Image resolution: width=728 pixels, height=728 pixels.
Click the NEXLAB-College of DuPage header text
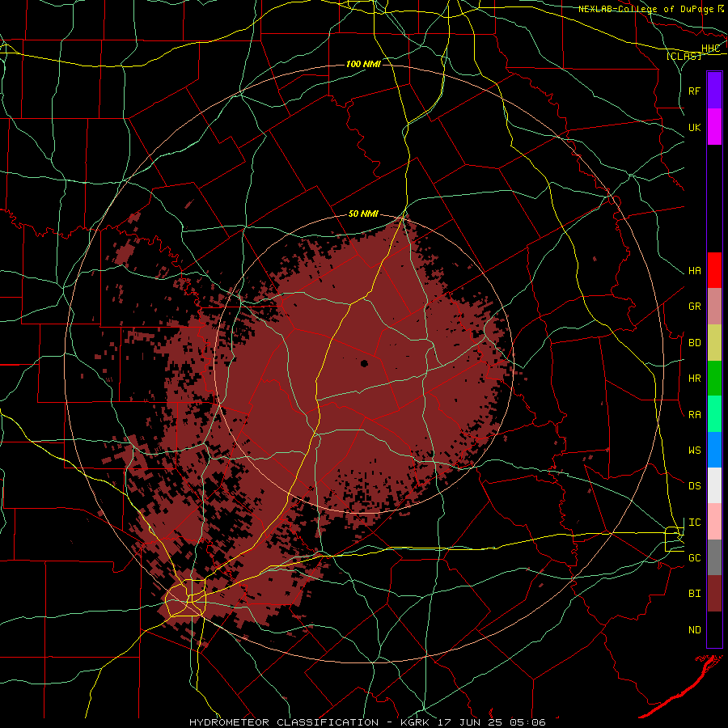tap(645, 9)
